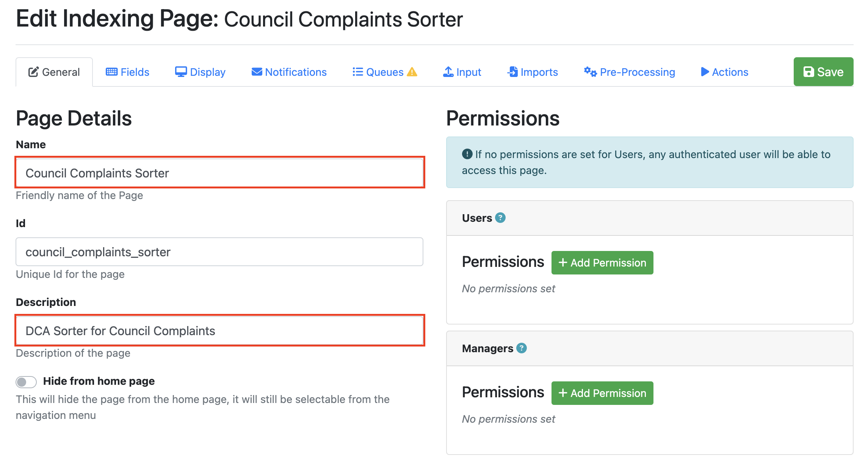The image size is (868, 461).
Task: Click the Managers help question-mark icon
Action: (522, 348)
